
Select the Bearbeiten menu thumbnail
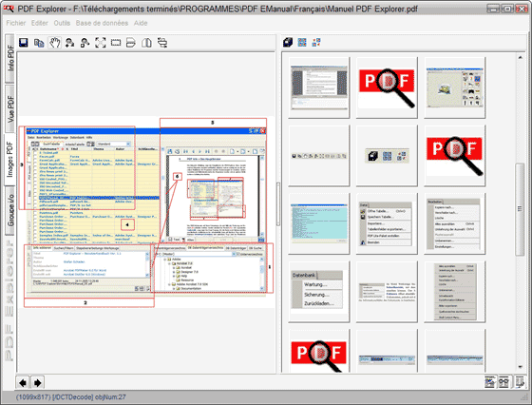coord(455,223)
